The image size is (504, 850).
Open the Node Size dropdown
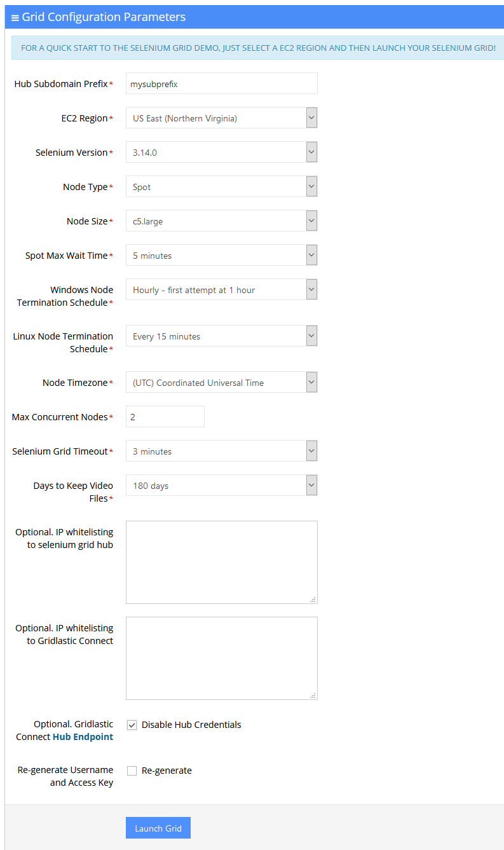[310, 221]
